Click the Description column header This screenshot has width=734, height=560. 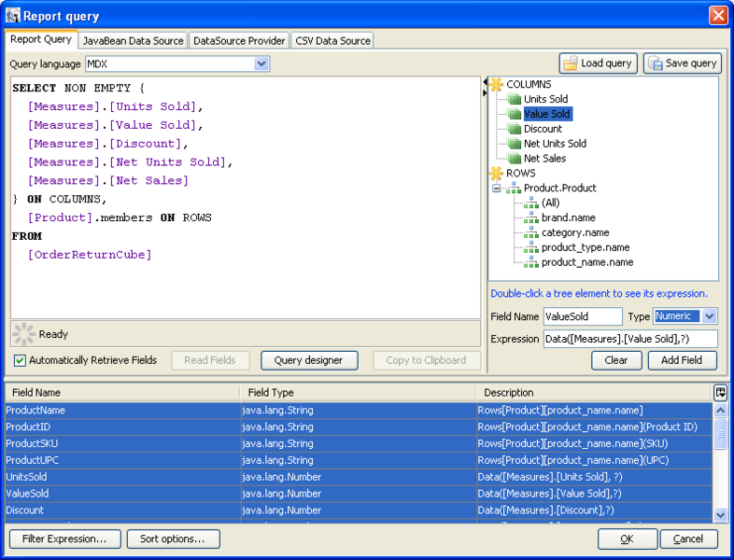[595, 393]
